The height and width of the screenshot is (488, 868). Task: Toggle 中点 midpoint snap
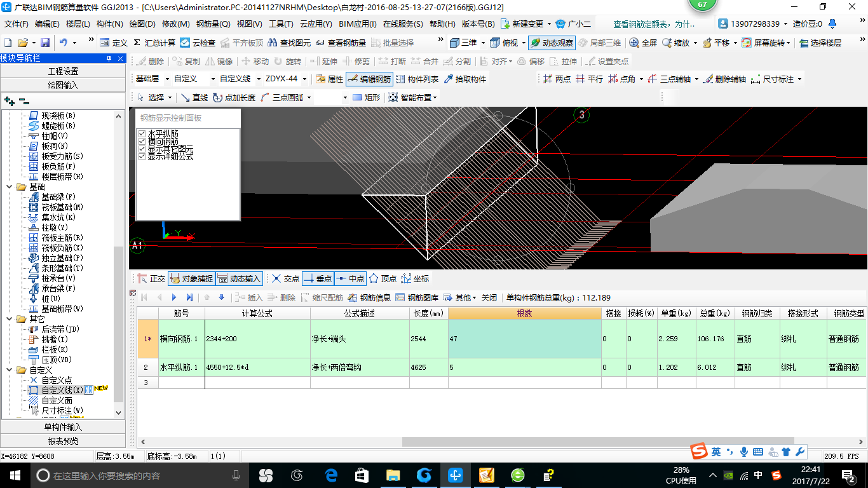(350, 278)
